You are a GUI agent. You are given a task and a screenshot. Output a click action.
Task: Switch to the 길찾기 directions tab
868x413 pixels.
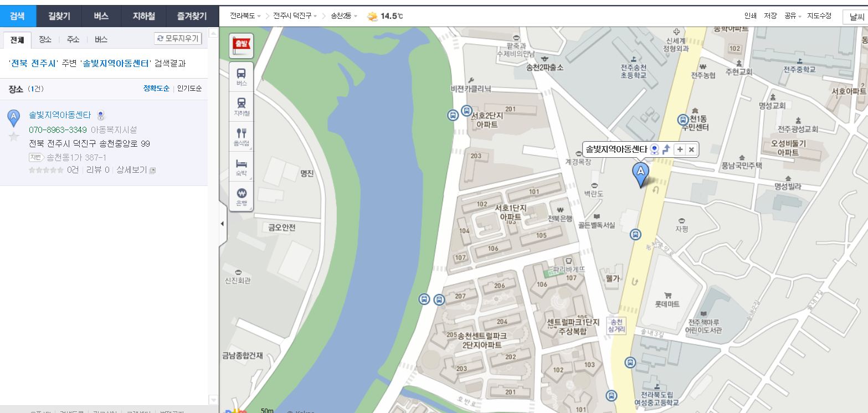(59, 16)
